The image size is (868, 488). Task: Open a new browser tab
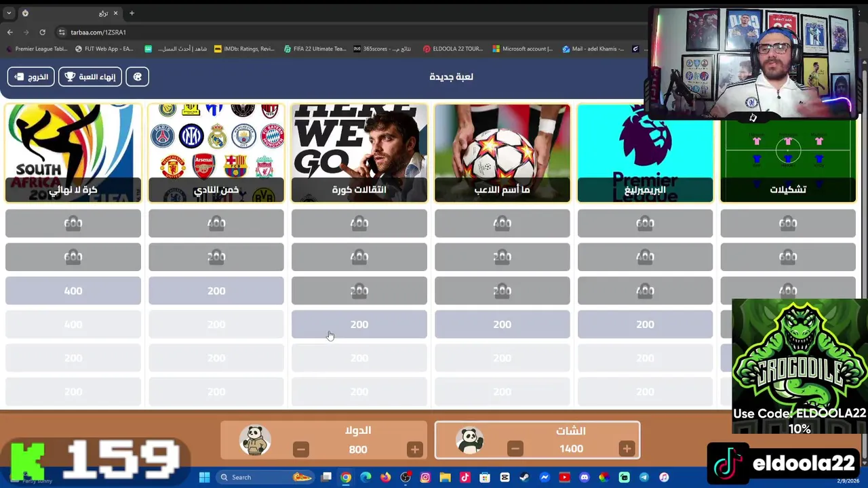pyautogui.click(x=132, y=13)
